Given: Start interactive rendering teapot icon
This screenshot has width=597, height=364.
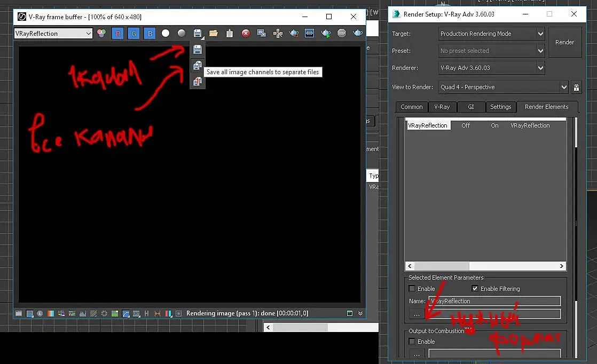Looking at the screenshot, I should pos(326,34).
